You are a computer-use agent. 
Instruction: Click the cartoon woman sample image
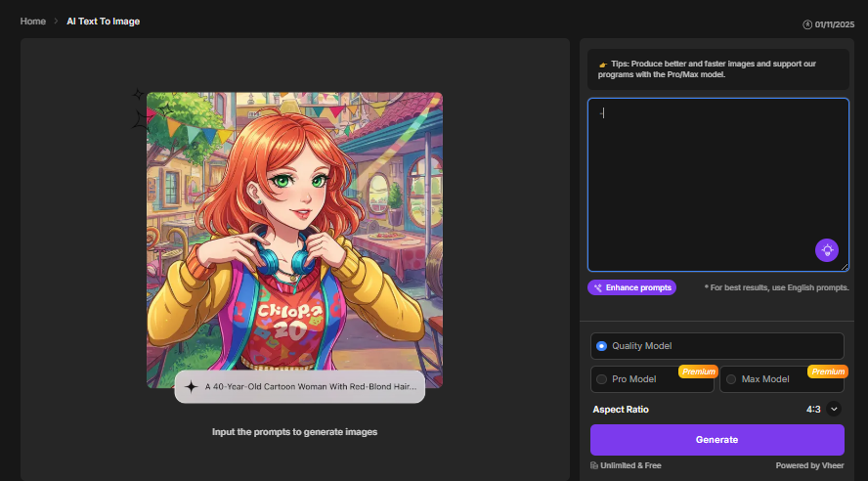click(294, 225)
